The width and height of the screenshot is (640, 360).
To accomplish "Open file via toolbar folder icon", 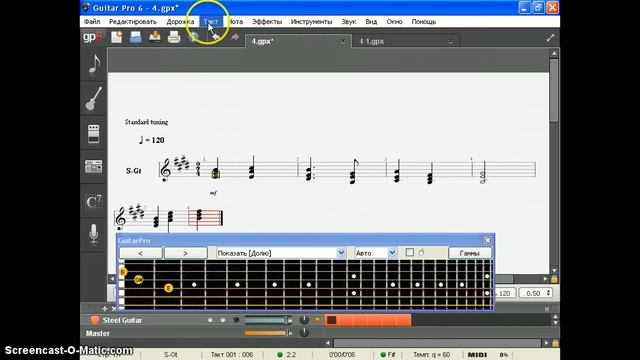I will pos(136,37).
